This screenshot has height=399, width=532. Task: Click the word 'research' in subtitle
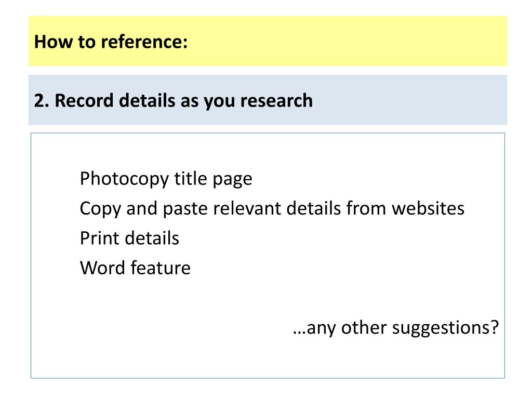[276, 101]
